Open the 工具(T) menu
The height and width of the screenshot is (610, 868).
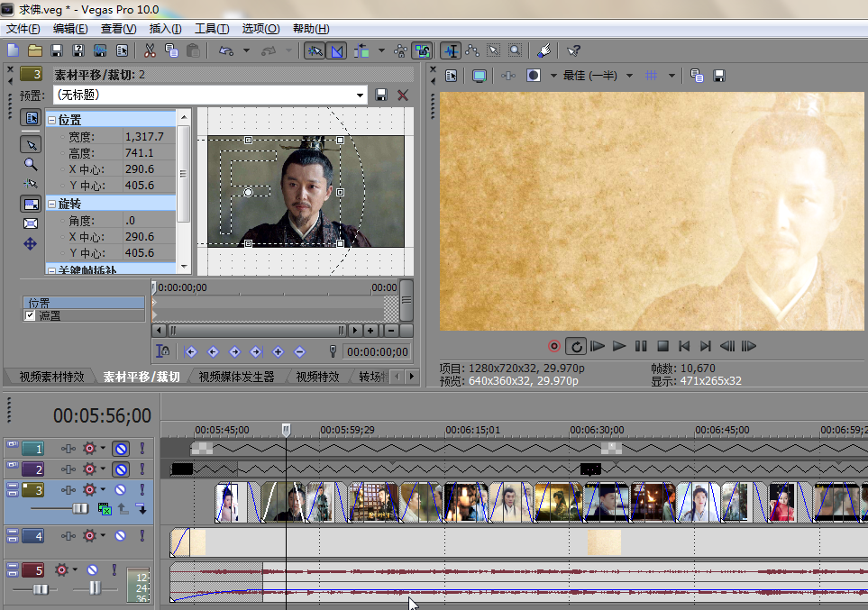(x=212, y=29)
